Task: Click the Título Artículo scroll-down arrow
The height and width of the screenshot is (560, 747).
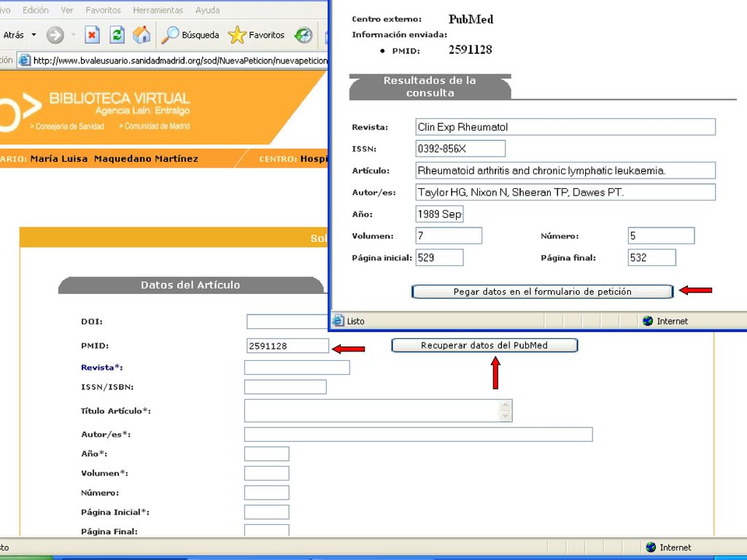Action: pos(506,416)
